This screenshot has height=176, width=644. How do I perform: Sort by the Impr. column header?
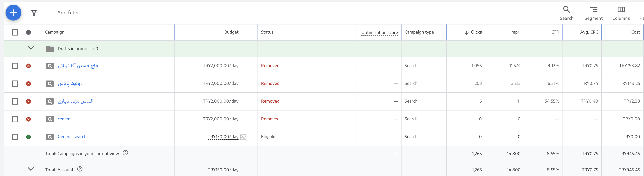(515, 32)
